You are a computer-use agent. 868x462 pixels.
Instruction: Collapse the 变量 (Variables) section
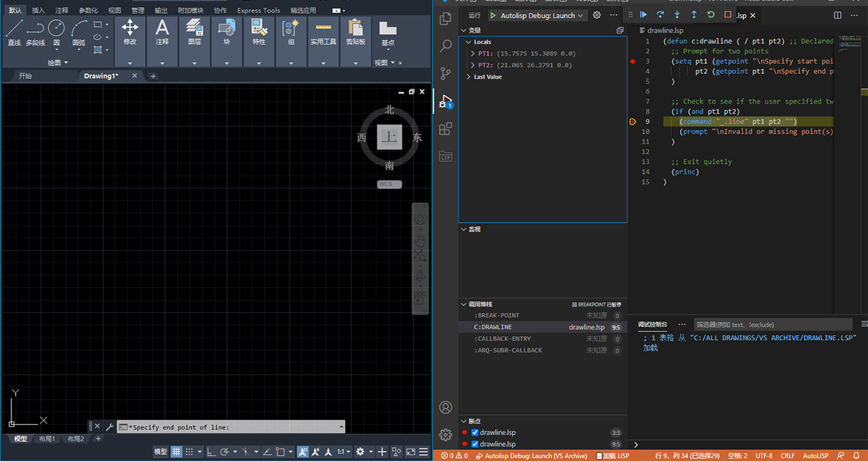click(x=463, y=31)
